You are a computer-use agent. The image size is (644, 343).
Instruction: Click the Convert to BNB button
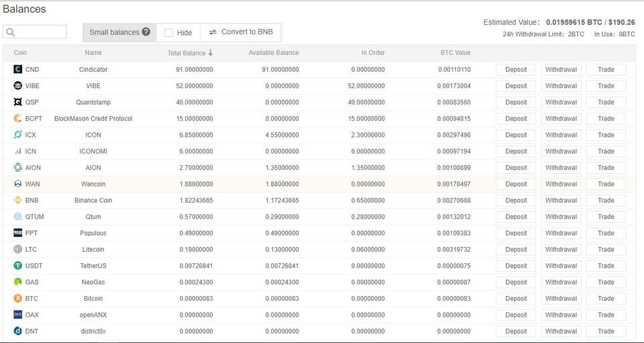click(241, 32)
